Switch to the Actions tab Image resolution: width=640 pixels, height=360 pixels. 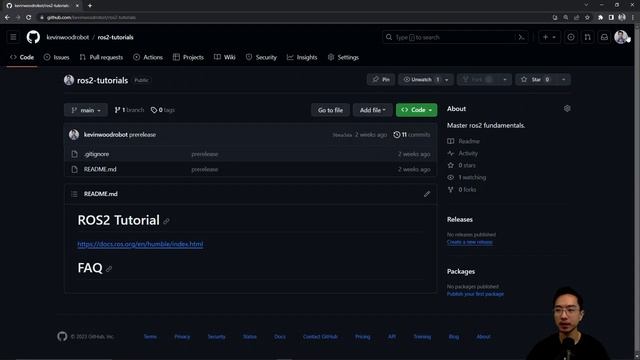coord(148,57)
